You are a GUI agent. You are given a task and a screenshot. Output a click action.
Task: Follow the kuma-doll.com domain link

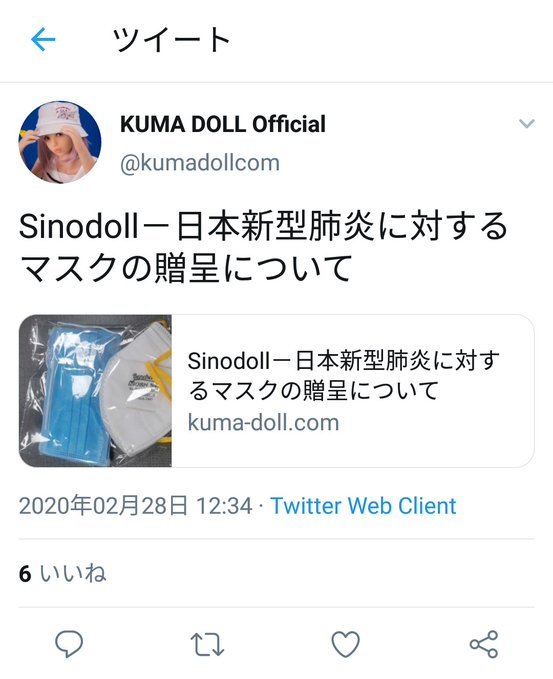coord(263,423)
